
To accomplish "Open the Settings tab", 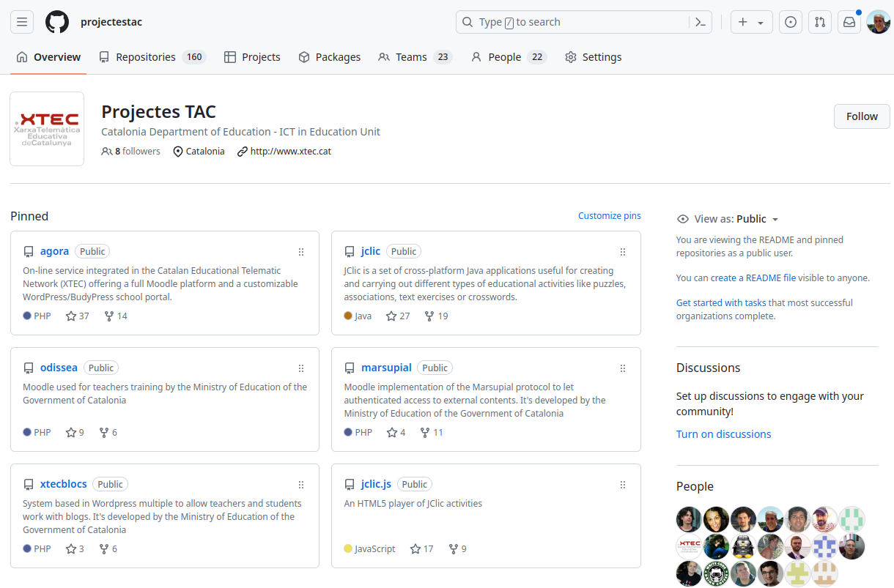I will (x=594, y=57).
